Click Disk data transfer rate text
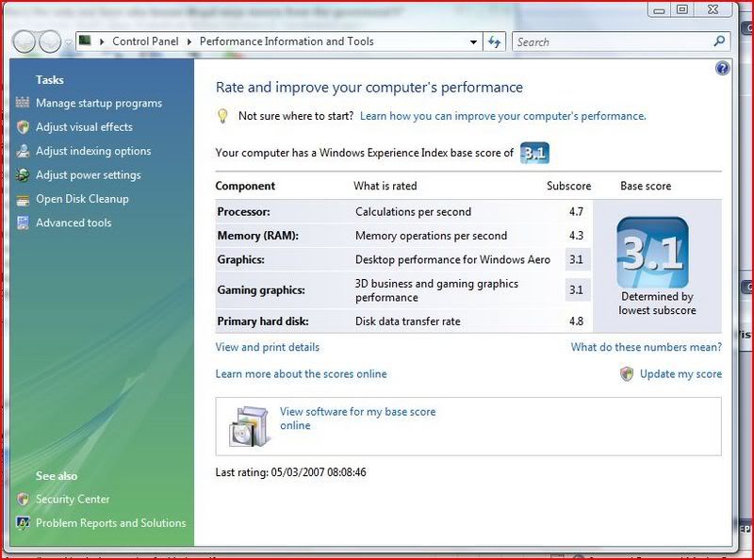This screenshot has width=754, height=560. coord(408,321)
